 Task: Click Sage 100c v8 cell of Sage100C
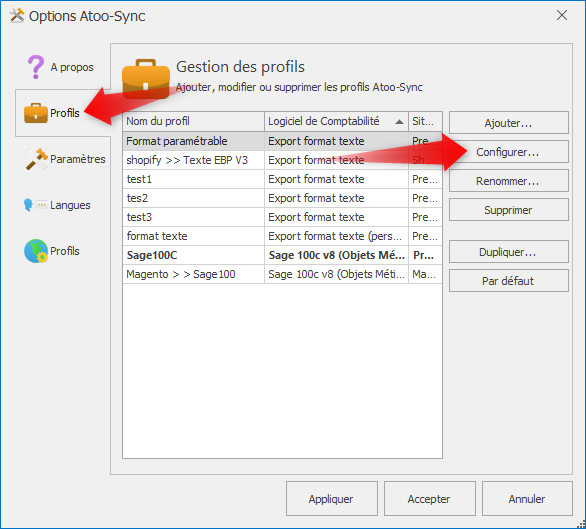tap(336, 255)
